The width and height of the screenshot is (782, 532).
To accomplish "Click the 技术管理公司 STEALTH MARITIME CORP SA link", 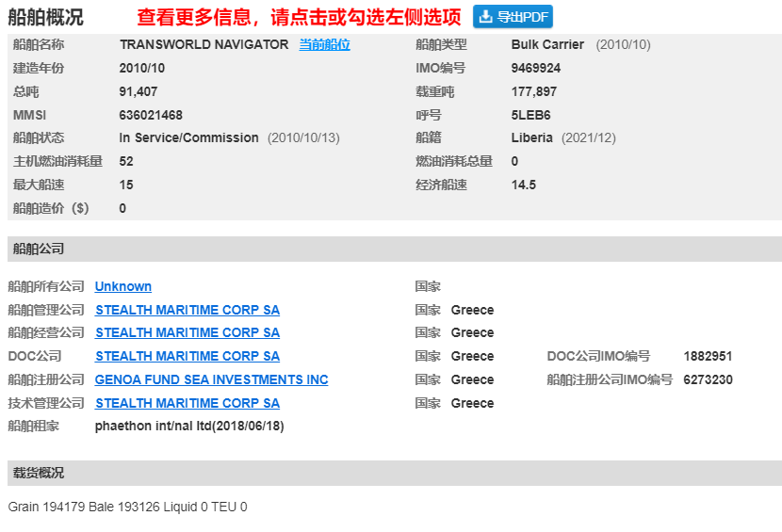I will point(187,403).
